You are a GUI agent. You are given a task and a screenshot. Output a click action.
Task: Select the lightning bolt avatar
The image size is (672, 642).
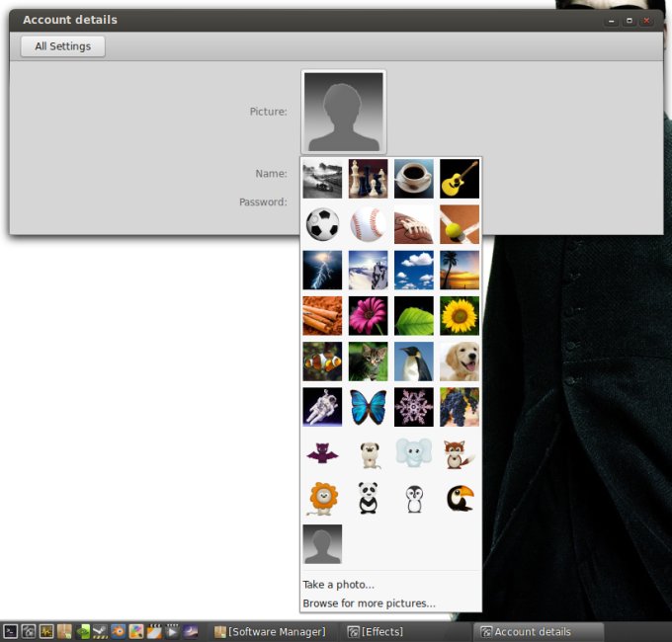click(x=322, y=271)
